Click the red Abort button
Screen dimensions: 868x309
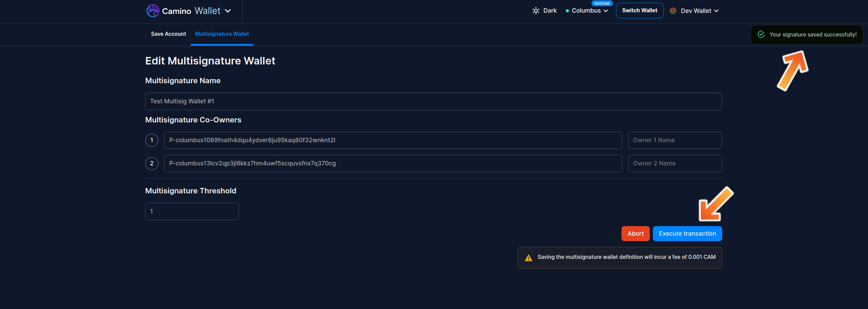pyautogui.click(x=635, y=234)
